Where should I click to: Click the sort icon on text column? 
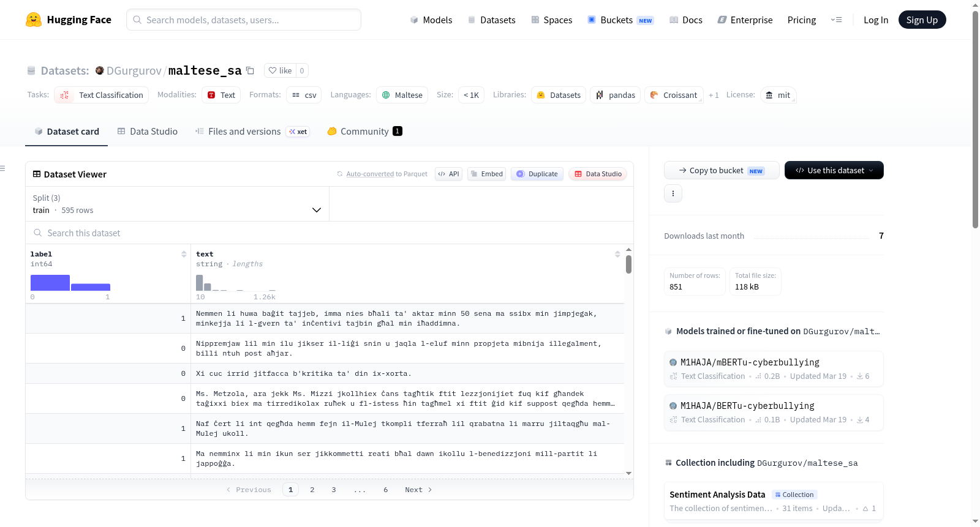pos(617,254)
